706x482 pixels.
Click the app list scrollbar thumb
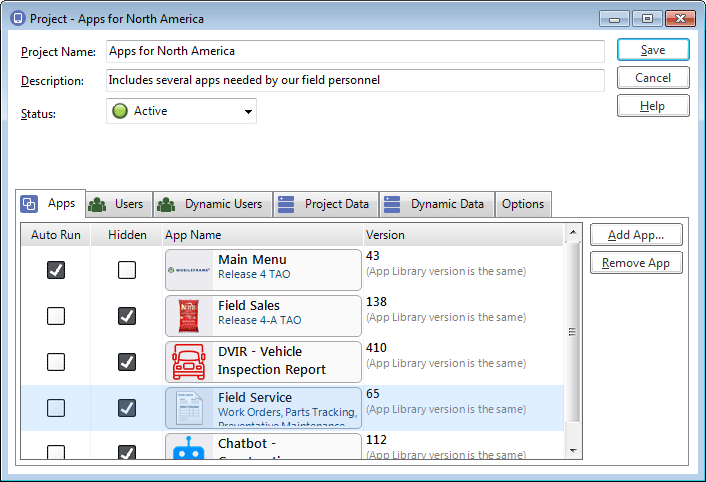pos(573,332)
